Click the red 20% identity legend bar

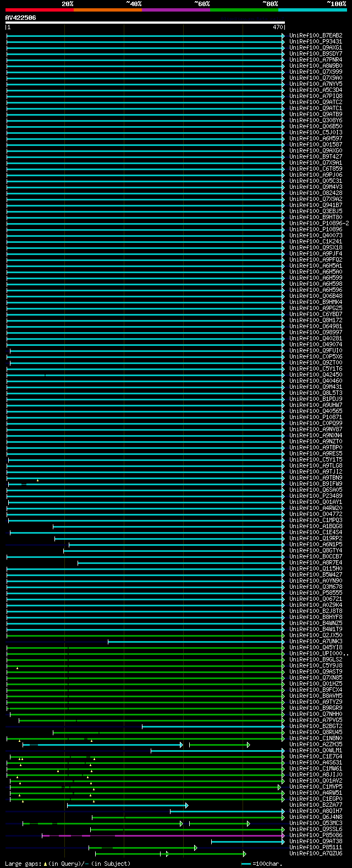pyautogui.click(x=40, y=10)
